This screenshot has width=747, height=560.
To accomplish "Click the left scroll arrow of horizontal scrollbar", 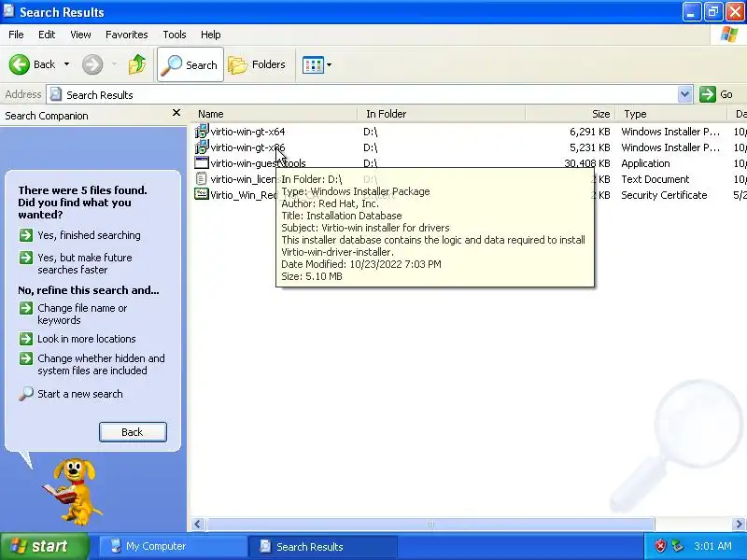I will [198, 524].
